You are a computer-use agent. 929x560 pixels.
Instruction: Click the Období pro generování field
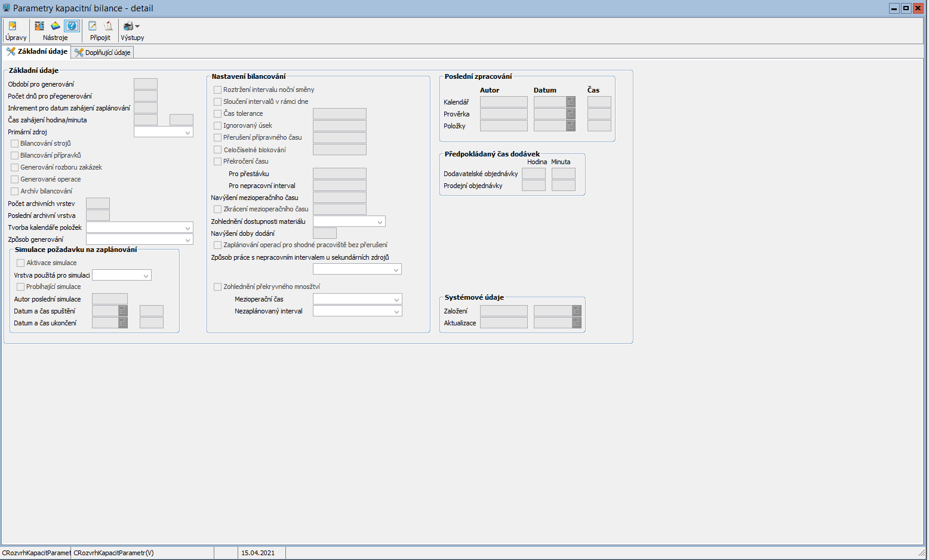pos(146,84)
